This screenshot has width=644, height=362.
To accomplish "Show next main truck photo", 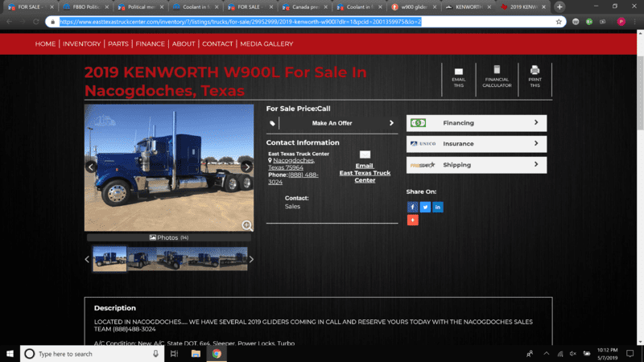I will [x=246, y=167].
